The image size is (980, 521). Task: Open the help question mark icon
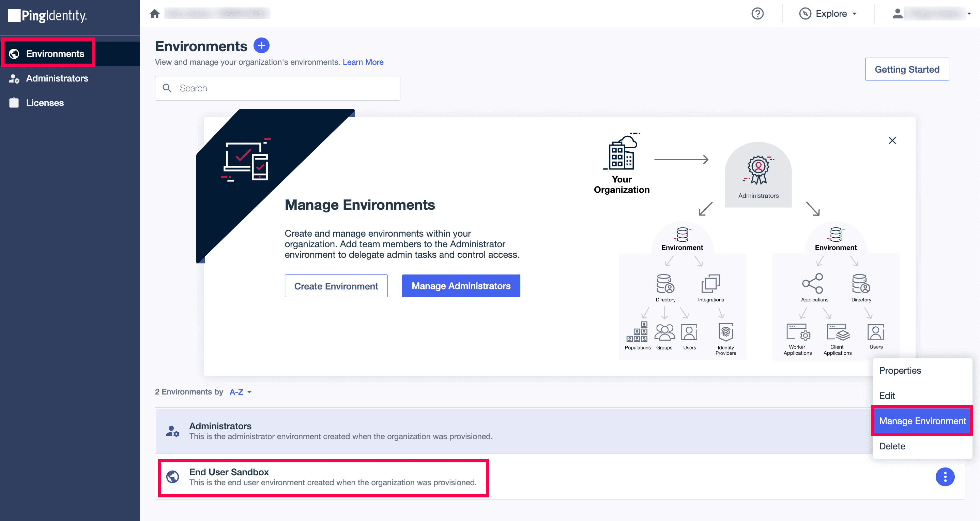coord(757,14)
